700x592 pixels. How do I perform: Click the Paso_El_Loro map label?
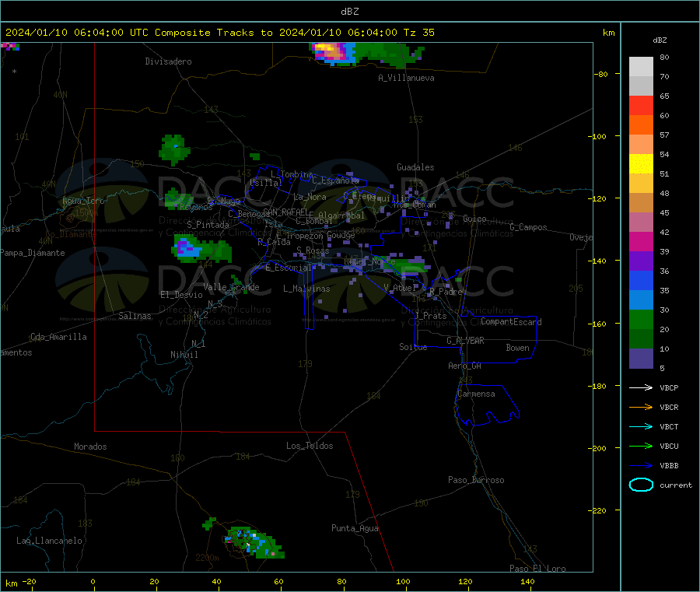pos(537,569)
